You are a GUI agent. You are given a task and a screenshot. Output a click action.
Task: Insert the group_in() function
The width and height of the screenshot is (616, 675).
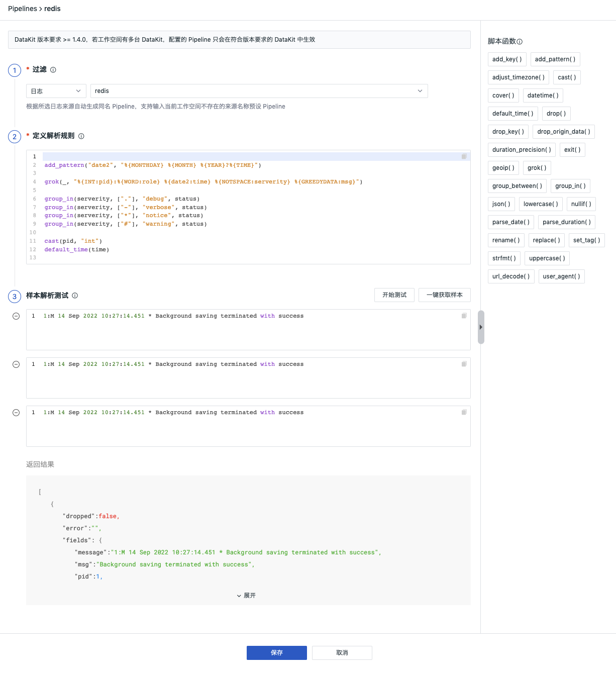(x=570, y=186)
